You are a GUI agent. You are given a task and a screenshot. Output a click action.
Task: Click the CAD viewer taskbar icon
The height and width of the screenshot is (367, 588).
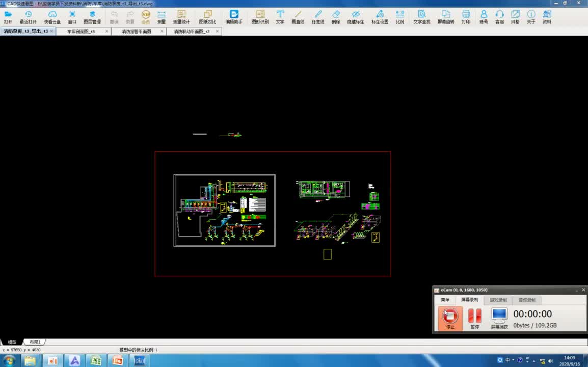click(x=140, y=361)
